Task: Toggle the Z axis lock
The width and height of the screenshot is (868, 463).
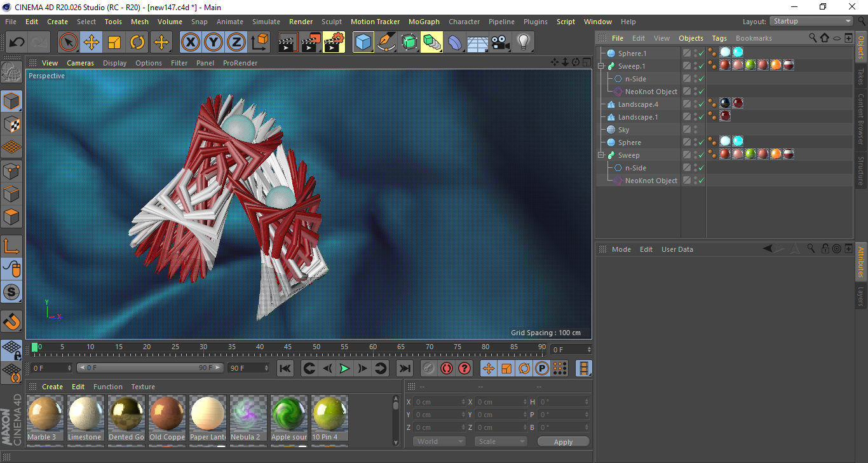Action: click(x=236, y=43)
